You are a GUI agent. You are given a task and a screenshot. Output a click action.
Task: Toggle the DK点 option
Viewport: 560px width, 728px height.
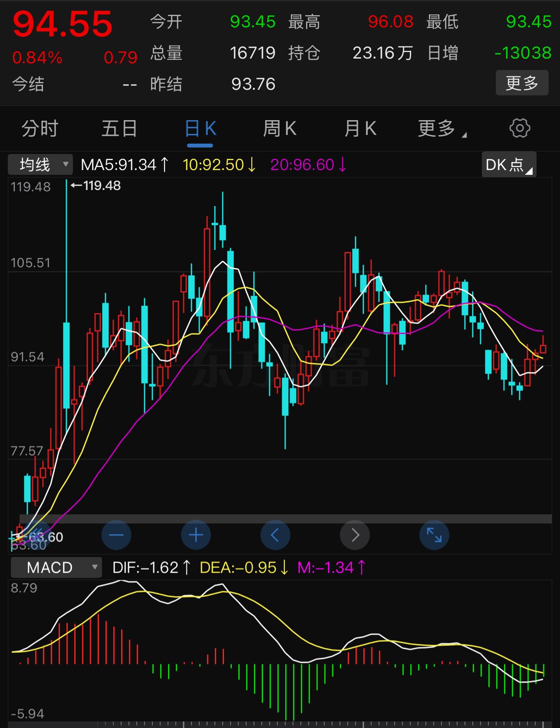[x=509, y=164]
